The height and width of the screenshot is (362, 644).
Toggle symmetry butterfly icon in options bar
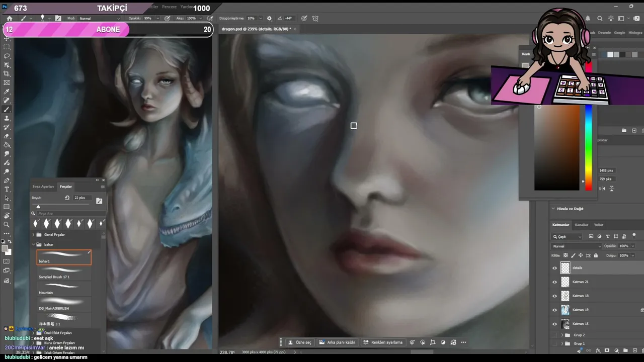click(x=315, y=19)
